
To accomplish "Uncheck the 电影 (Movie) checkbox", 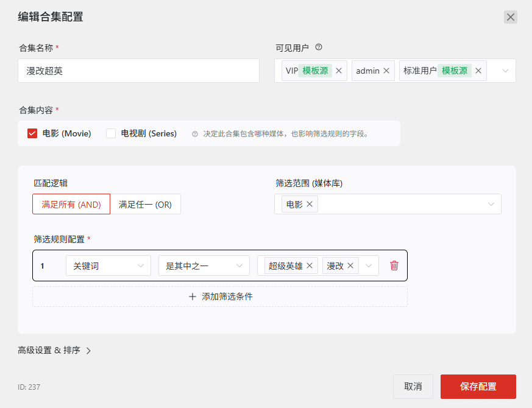I will 32,133.
